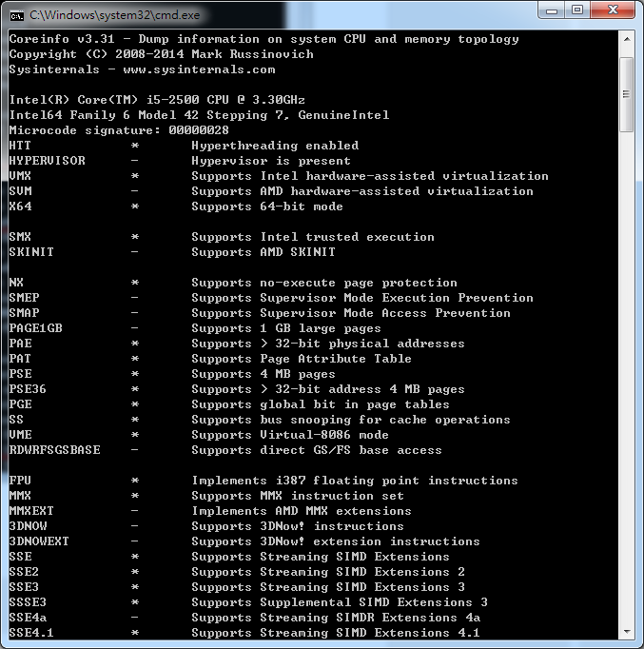Click 'Supports Supplemental SIMD Extensions 3'
This screenshot has width=644, height=649.
pyautogui.click(x=340, y=602)
